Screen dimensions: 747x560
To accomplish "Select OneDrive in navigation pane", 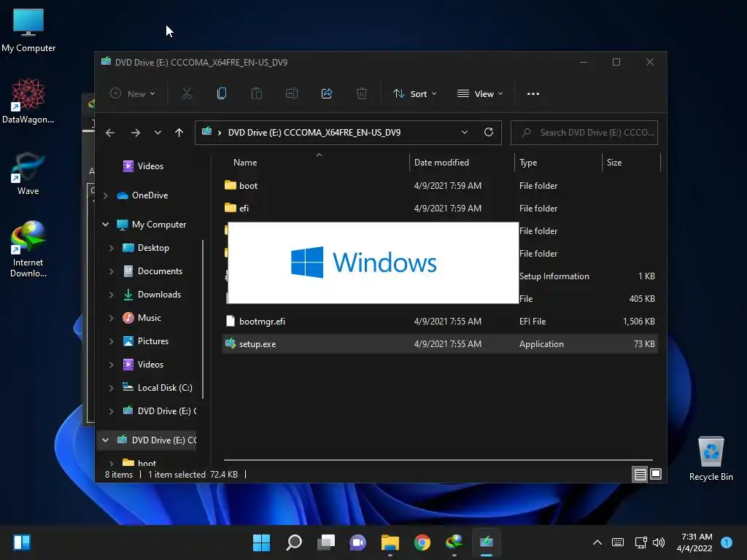I will [x=150, y=195].
